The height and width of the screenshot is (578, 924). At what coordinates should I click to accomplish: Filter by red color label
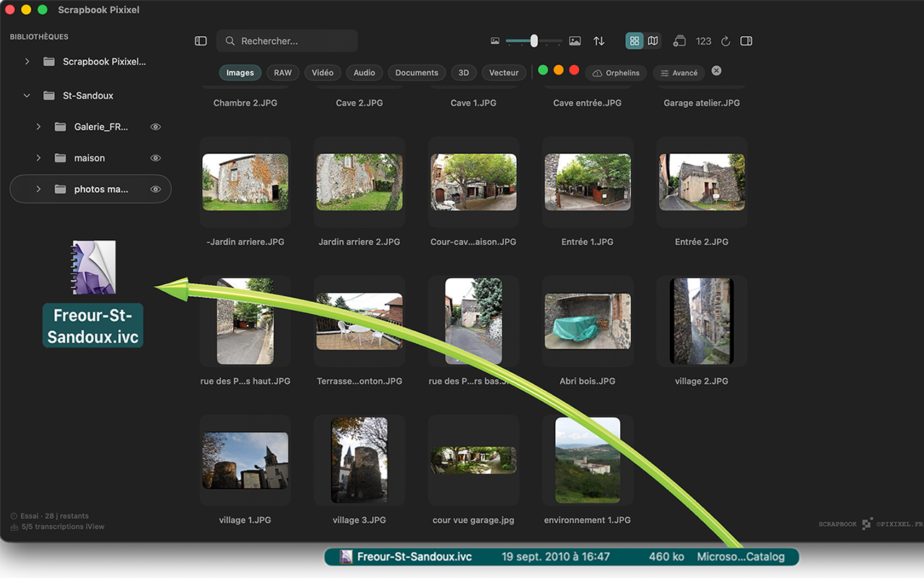(x=575, y=70)
